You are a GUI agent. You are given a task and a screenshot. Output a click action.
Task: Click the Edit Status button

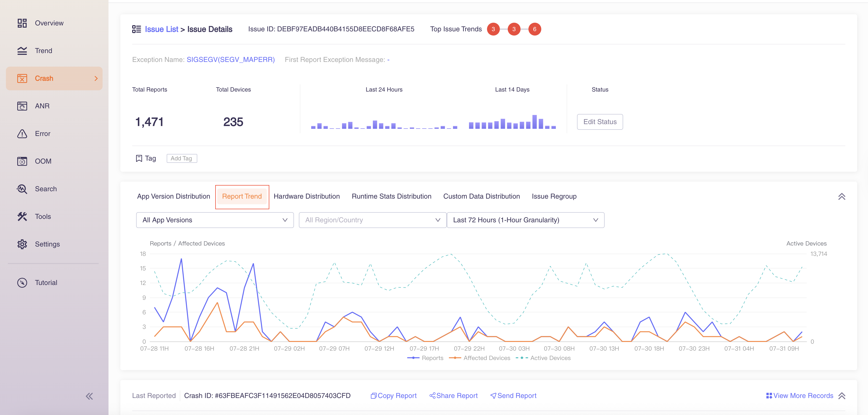[600, 122]
